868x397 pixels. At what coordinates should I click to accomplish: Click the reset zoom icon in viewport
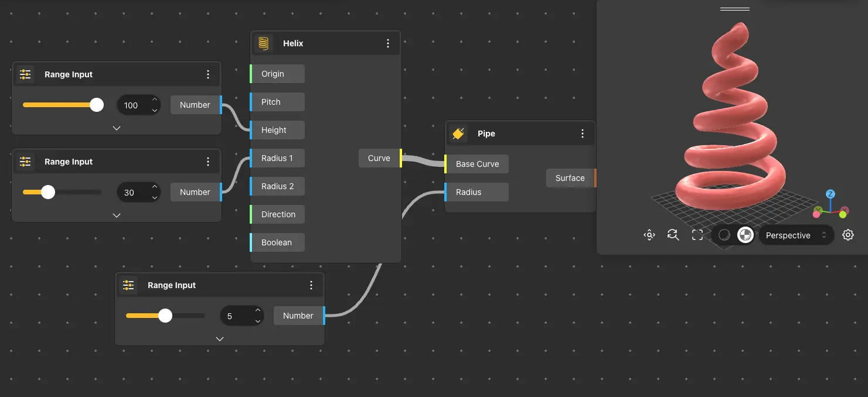(x=673, y=235)
